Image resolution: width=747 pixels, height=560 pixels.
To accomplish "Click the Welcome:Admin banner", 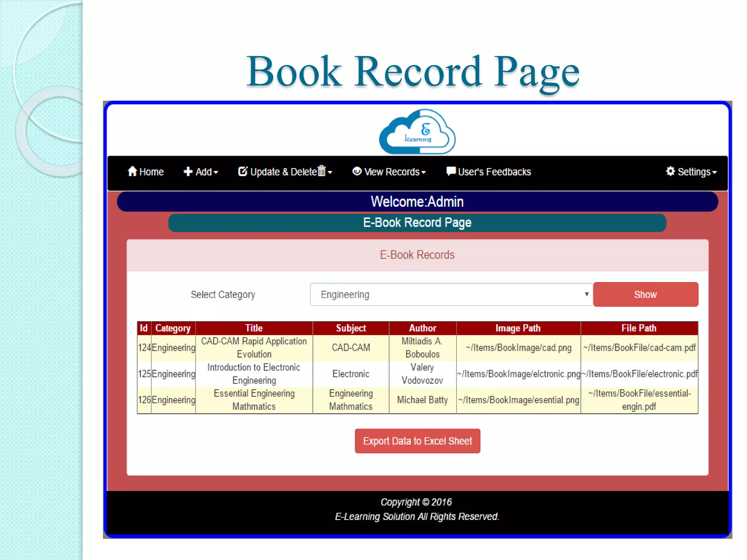I will pyautogui.click(x=417, y=202).
